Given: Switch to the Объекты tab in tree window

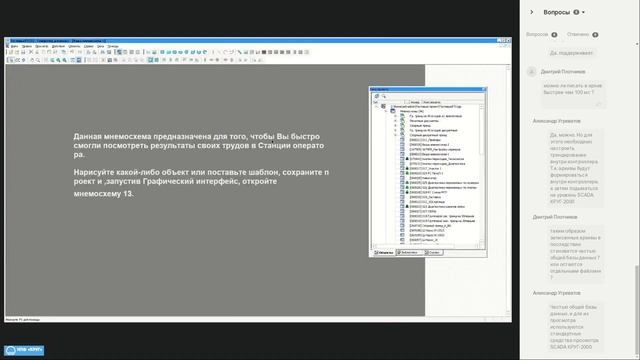Looking at the screenshot, I should click(x=384, y=253).
